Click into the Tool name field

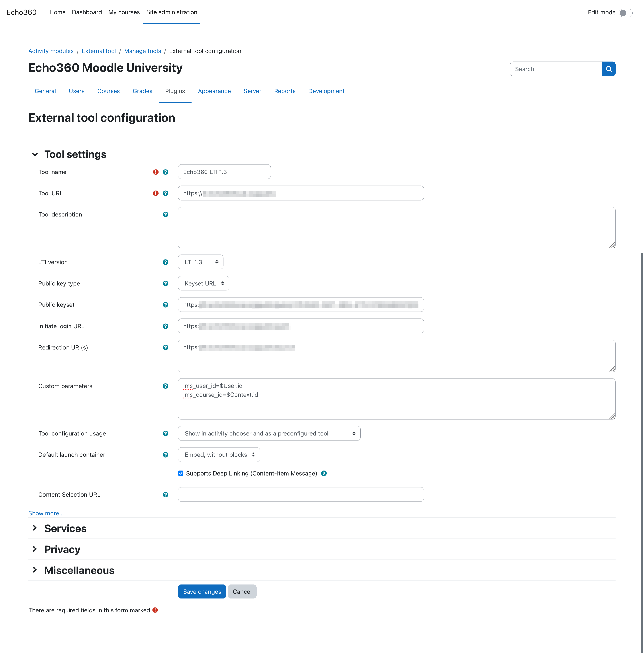coord(224,172)
